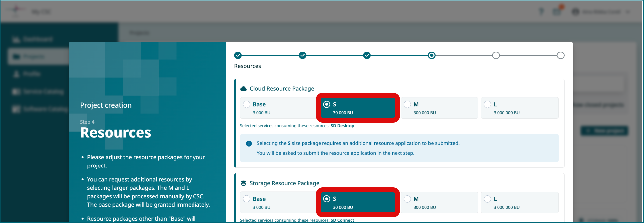Open Software Catalog in the sidebar
Viewport: 644px width, 223px height.
[45, 109]
